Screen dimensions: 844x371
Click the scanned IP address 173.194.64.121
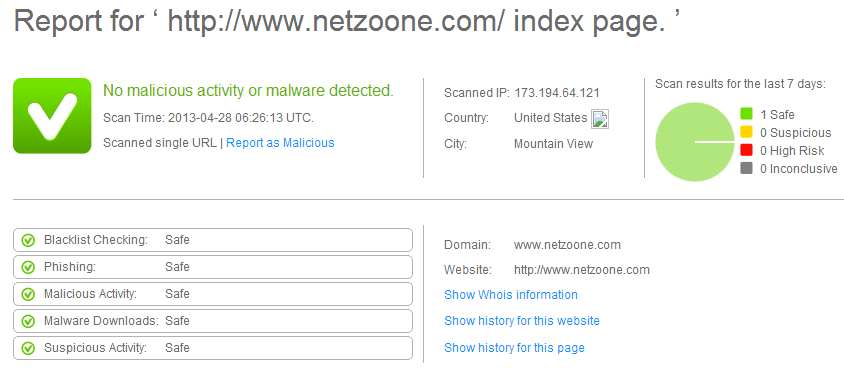(557, 93)
